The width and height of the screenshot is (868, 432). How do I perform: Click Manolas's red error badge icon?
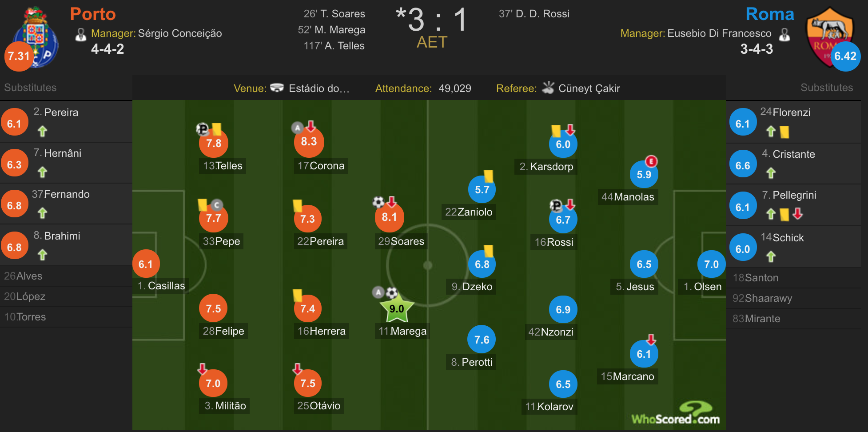click(x=651, y=161)
